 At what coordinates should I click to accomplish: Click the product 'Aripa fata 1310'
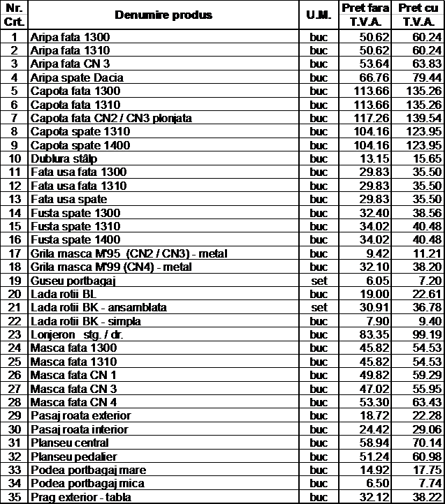(x=163, y=50)
